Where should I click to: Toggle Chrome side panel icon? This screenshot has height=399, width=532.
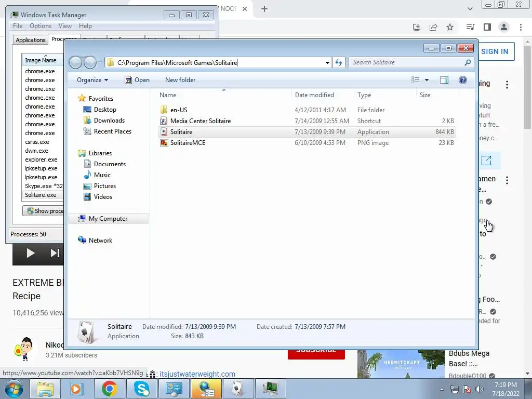(x=487, y=27)
